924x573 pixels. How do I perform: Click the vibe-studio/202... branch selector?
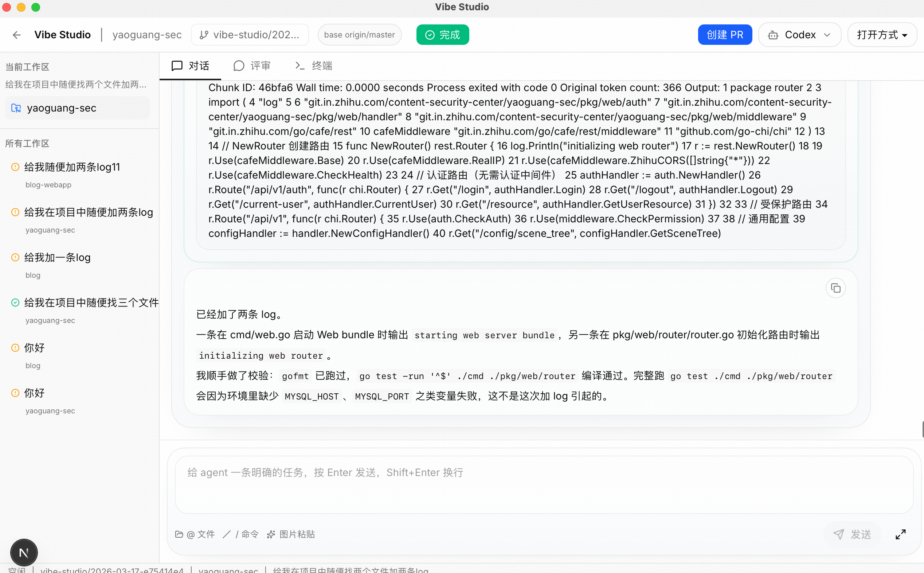[250, 35]
